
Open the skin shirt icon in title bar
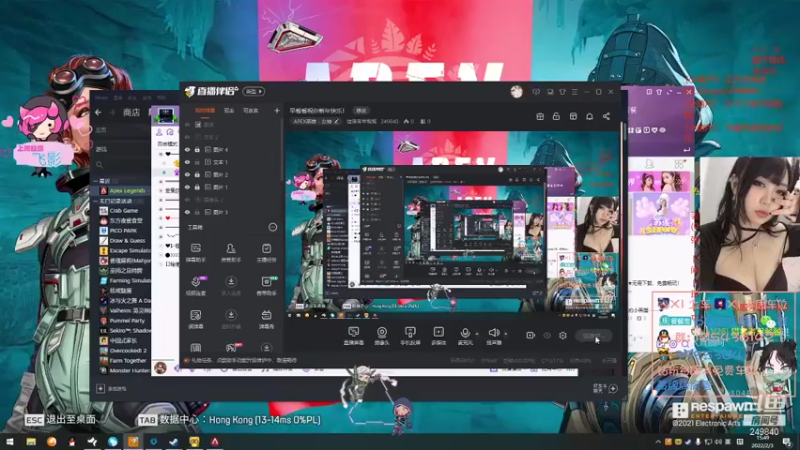click(x=562, y=92)
